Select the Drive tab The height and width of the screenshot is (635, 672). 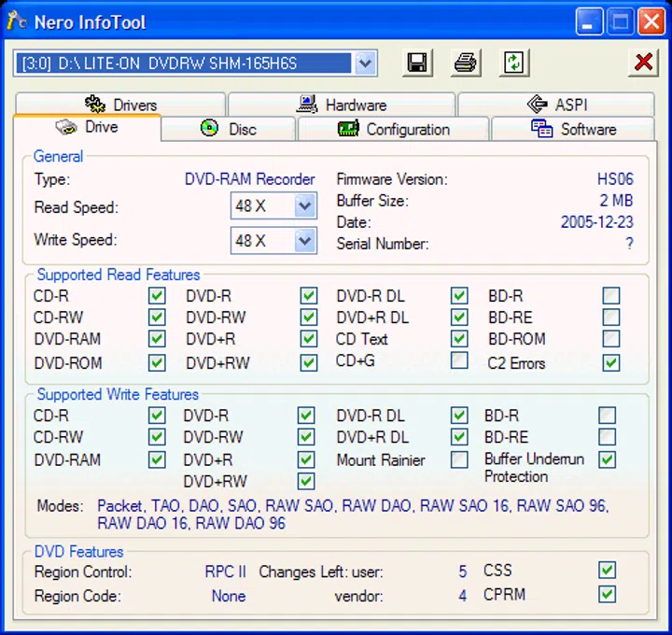(x=88, y=127)
